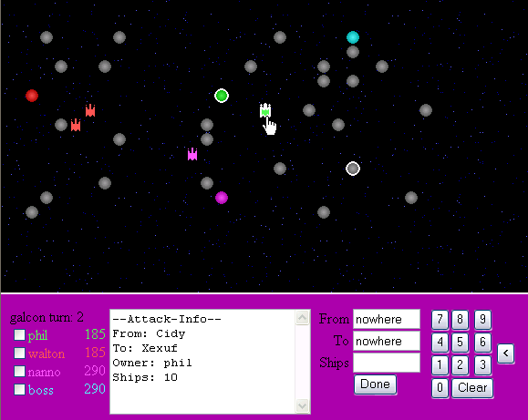
Task: Click attack info scroll down arrow
Action: [302, 405]
